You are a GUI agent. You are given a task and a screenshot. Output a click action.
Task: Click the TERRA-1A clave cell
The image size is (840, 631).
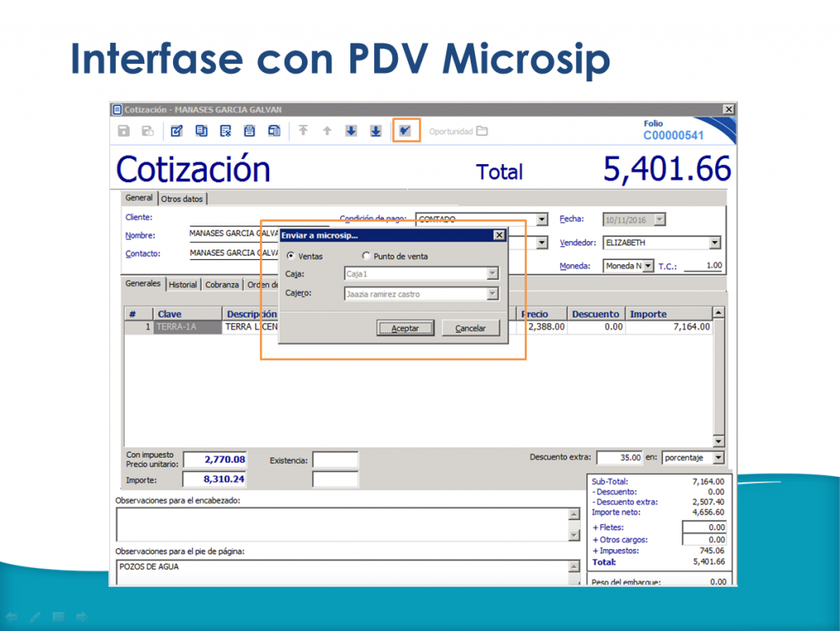click(188, 327)
